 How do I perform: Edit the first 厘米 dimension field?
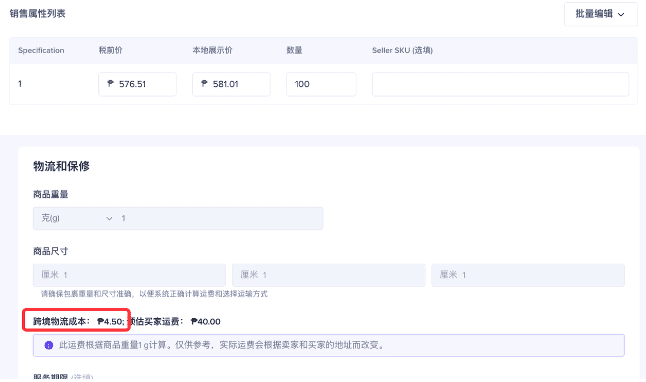pyautogui.click(x=129, y=275)
